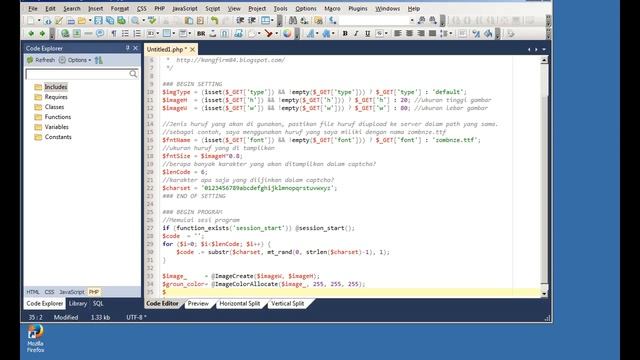Switch to the Preview tab

tap(198, 303)
